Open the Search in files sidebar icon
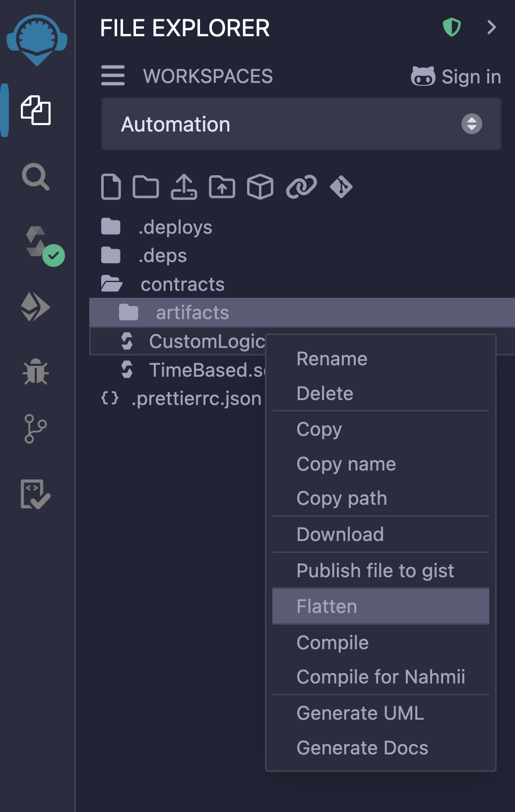 [35, 177]
